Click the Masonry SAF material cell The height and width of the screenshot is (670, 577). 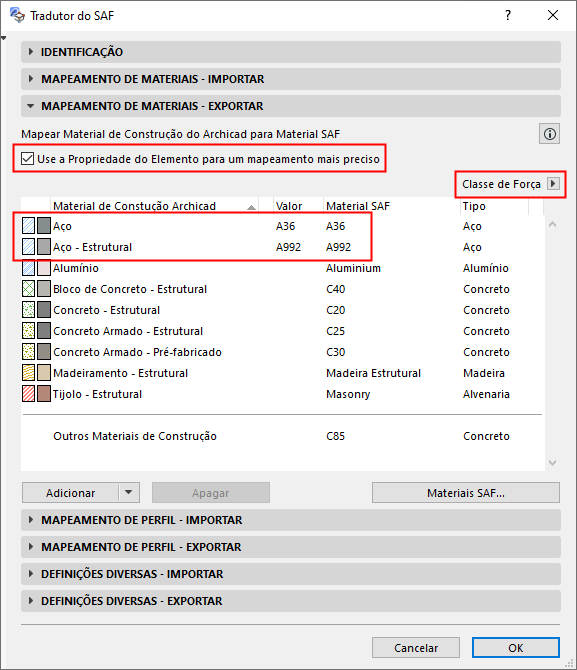348,394
